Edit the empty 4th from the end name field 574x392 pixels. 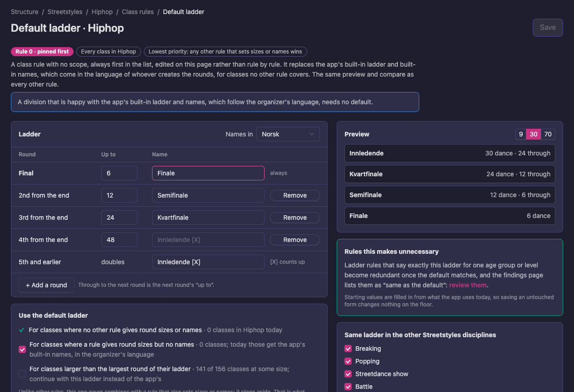[208, 240]
